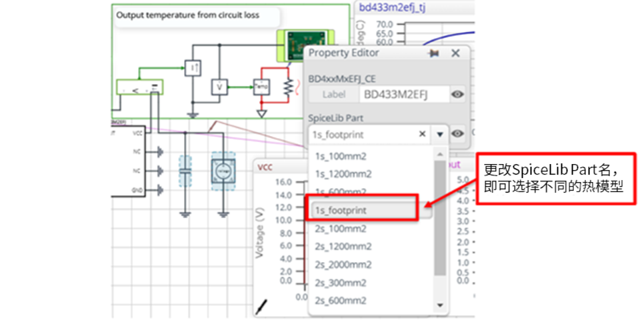Select the resistor symbol in schematic
Image resolution: width=644 pixels, height=322 pixels.
pyautogui.click(x=288, y=87)
